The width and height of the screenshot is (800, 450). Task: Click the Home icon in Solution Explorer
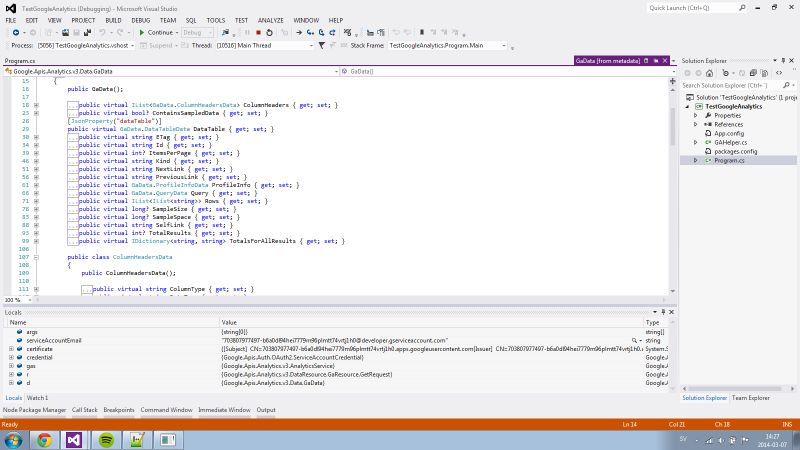coord(709,73)
